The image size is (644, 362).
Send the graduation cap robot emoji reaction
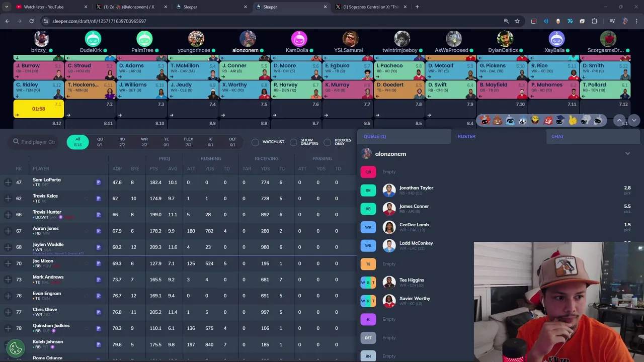click(560, 121)
